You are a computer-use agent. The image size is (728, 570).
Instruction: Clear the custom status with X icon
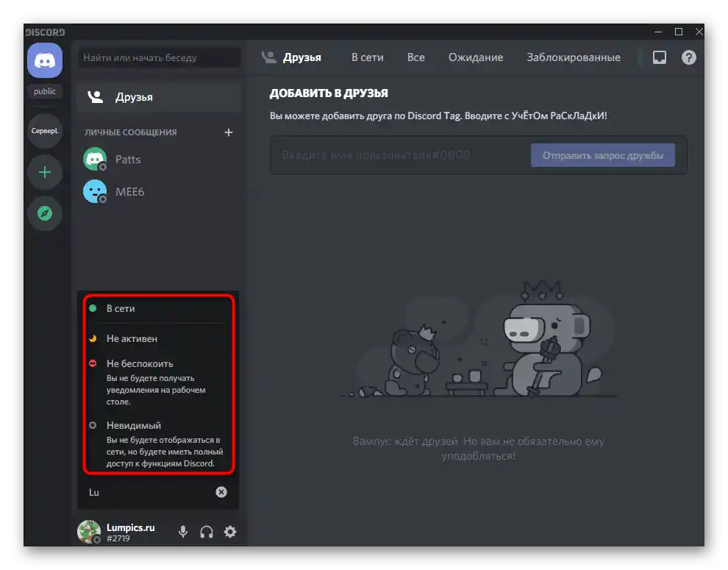(221, 492)
